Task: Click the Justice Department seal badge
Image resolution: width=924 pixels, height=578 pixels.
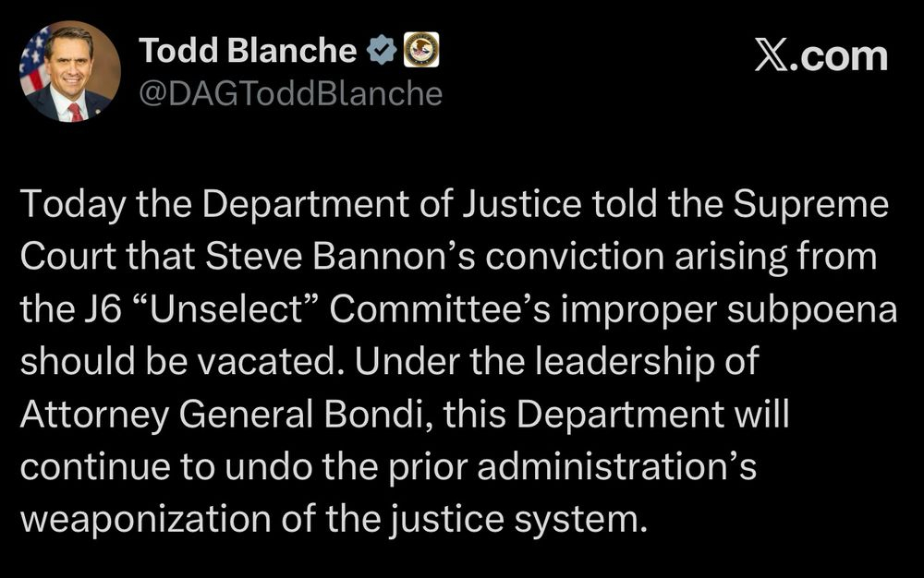Action: [x=422, y=52]
